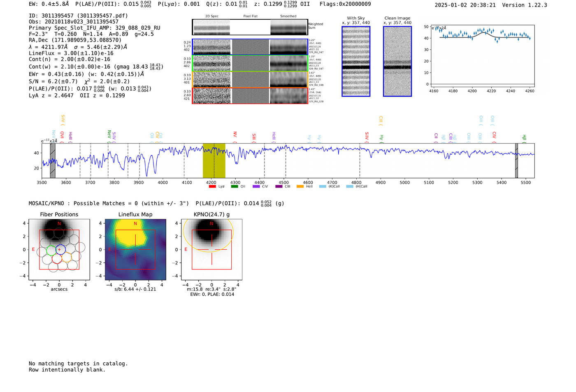Click the Flags:0x20000009 text
Viewport: 576px width, 392px height.
345,4
